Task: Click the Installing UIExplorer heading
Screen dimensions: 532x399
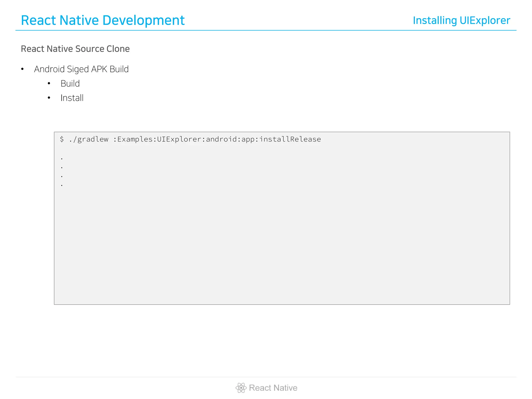Action: [x=461, y=21]
